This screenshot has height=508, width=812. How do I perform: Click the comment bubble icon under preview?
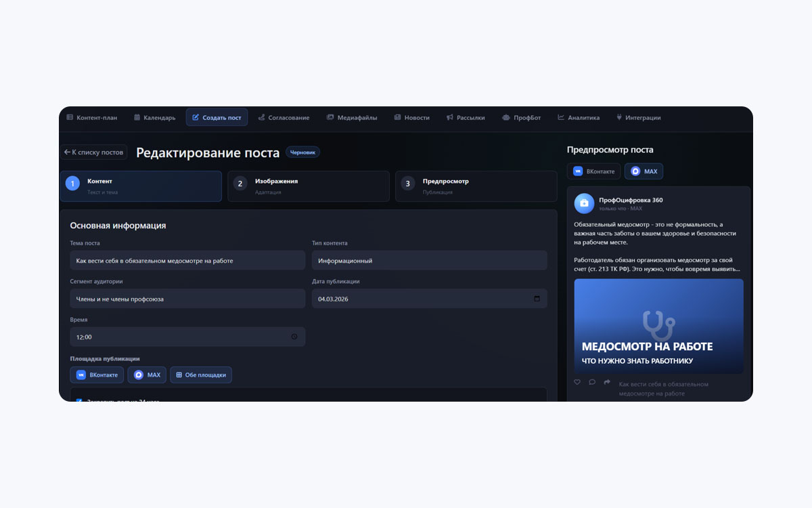pyautogui.click(x=592, y=382)
